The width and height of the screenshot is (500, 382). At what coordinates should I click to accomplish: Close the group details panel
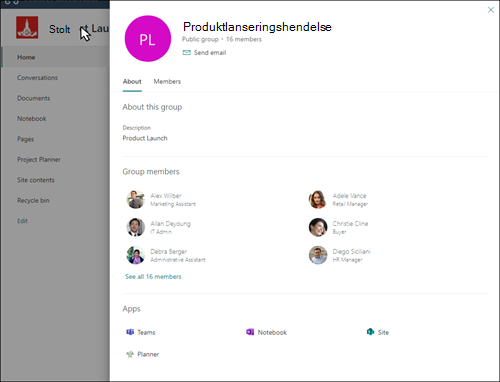pos(491,10)
